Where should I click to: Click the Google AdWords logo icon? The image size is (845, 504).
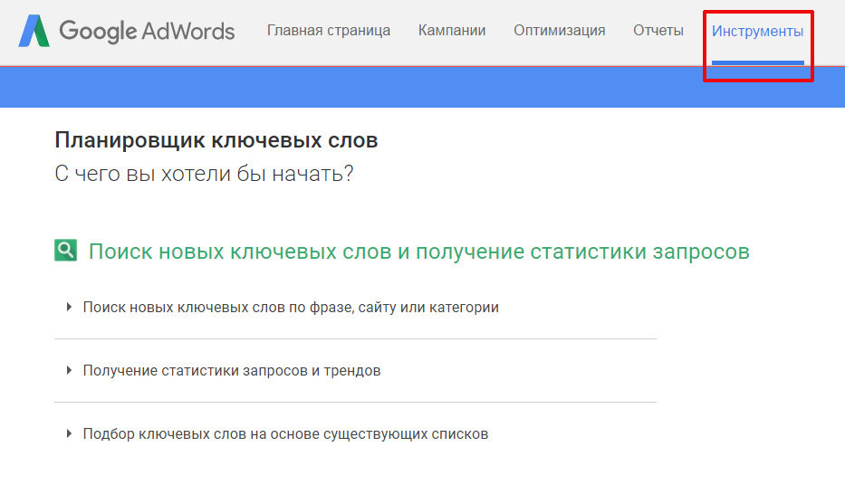coord(34,31)
